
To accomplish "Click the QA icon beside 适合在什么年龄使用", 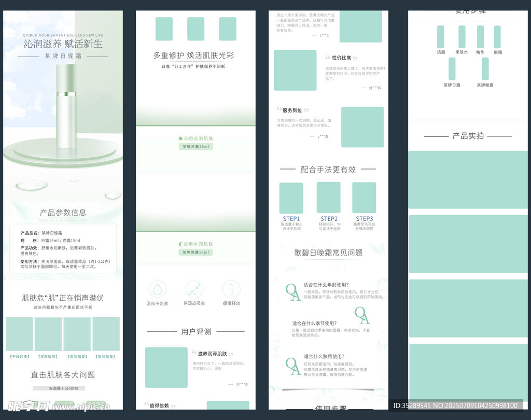I will coord(293,292).
